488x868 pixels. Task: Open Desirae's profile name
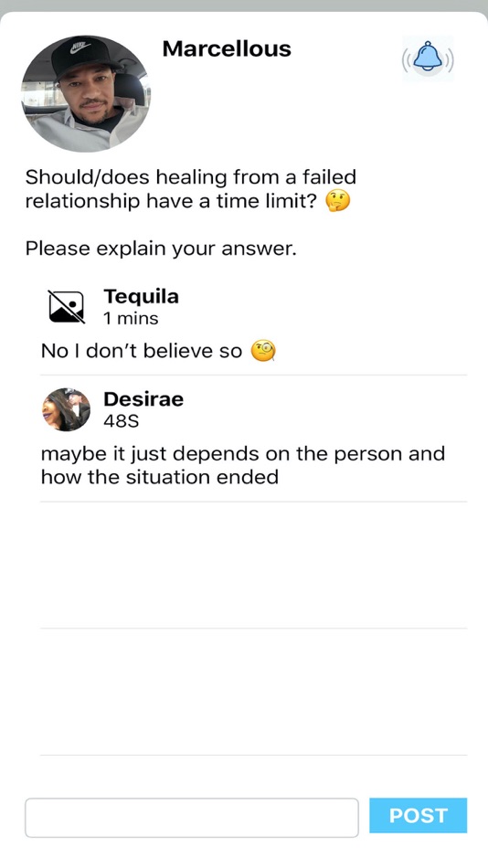pos(143,399)
